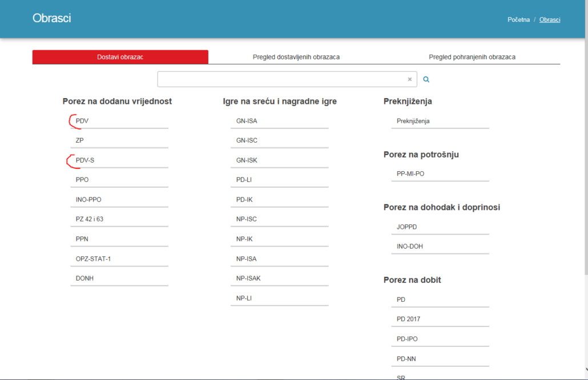588x380 pixels.
Task: Switch to the Pregled dostavljenih obrazaca tab
Action: click(295, 57)
